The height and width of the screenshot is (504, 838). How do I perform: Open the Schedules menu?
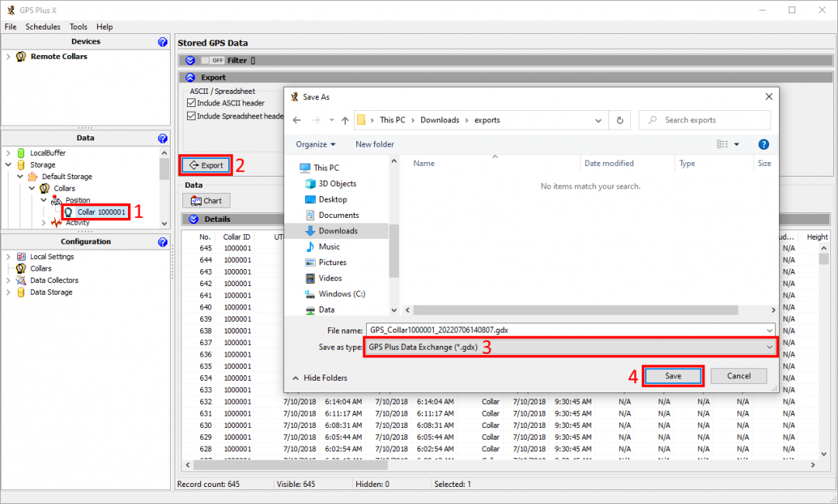[43, 26]
